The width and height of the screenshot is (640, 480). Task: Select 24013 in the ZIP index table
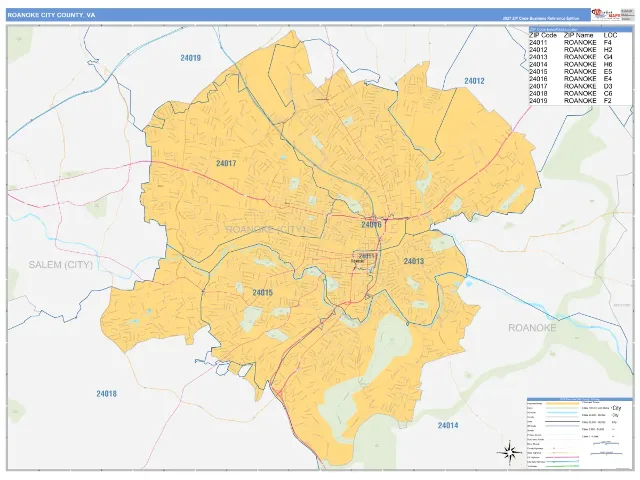pyautogui.click(x=538, y=57)
